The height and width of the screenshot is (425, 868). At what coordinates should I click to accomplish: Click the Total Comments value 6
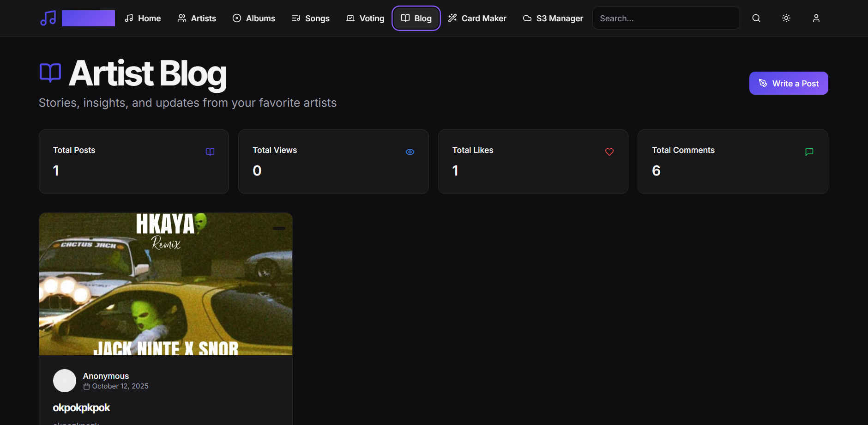tap(656, 171)
